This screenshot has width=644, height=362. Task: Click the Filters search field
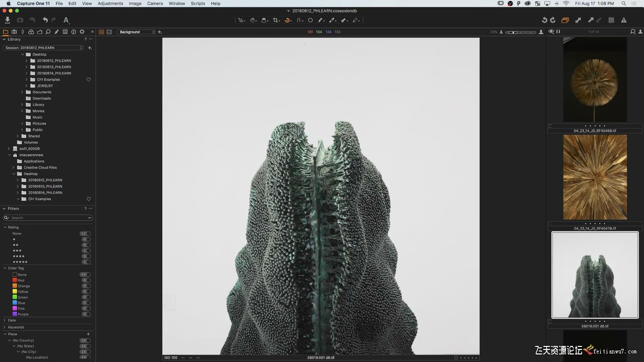(48, 218)
